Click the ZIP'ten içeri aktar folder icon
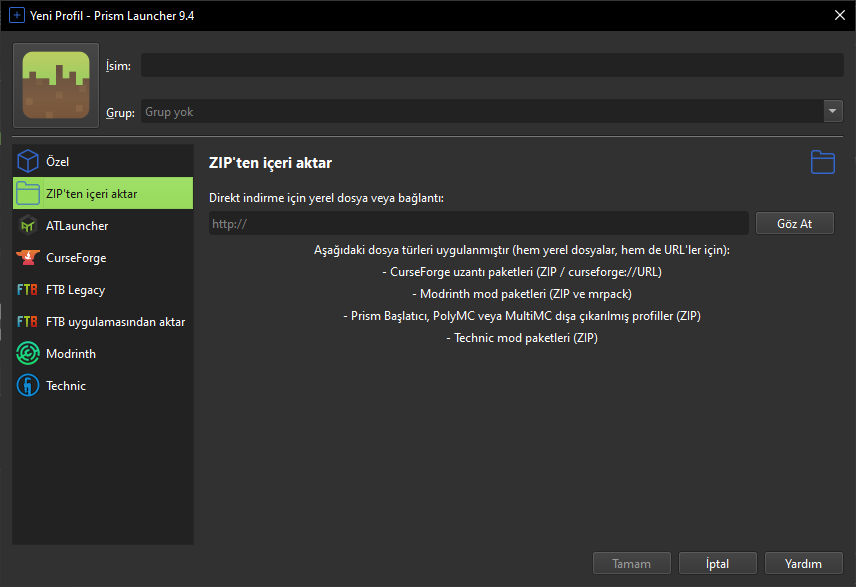 click(28, 193)
